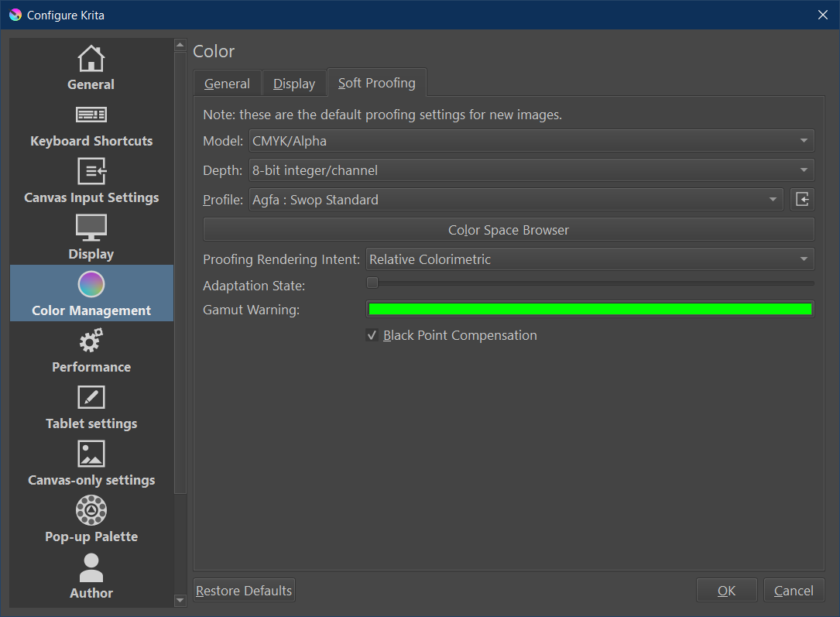840x617 pixels.
Task: Select the Color Management page
Action: coord(91,293)
